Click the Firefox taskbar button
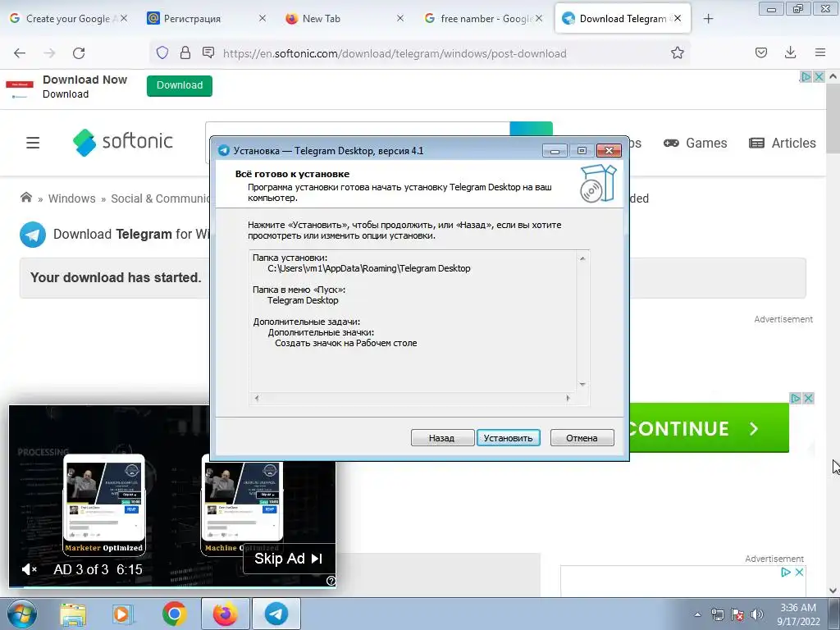The width and height of the screenshot is (840, 630). tap(225, 614)
